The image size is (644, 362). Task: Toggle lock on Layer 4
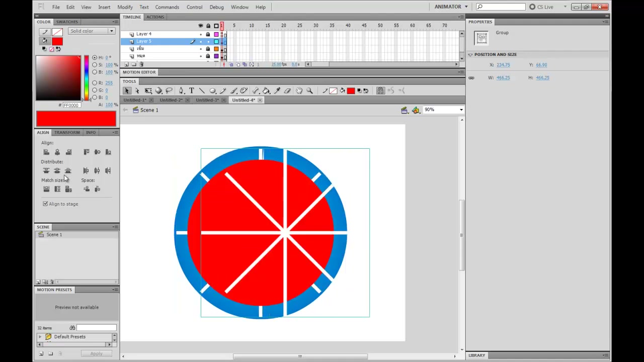(208, 34)
